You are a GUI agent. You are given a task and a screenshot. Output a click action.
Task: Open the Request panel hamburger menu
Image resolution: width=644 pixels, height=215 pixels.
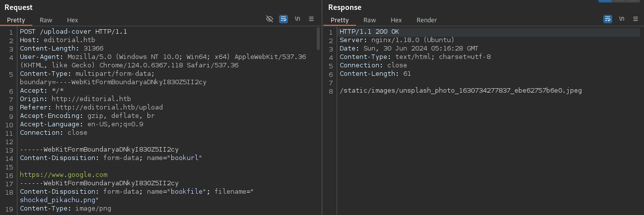click(311, 19)
